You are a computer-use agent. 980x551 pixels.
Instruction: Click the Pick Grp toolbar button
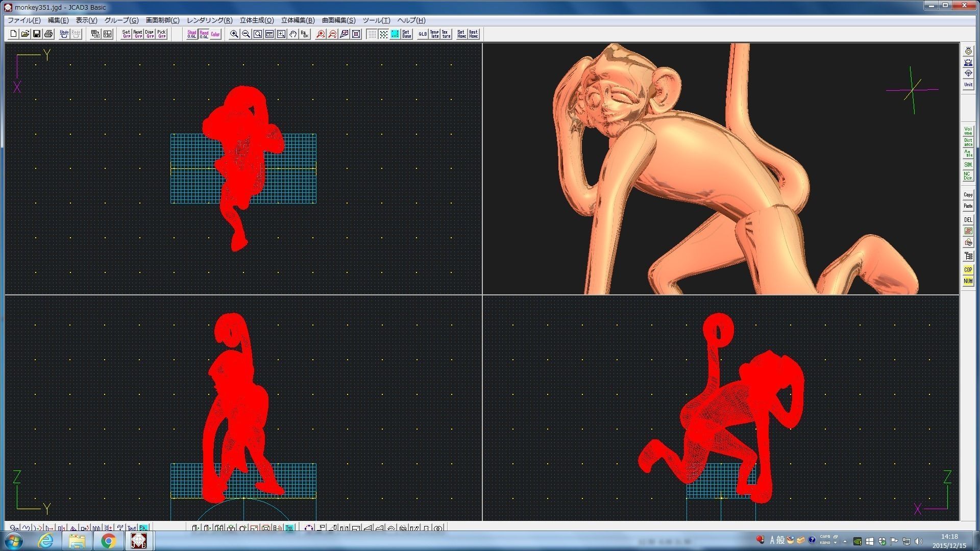point(161,34)
